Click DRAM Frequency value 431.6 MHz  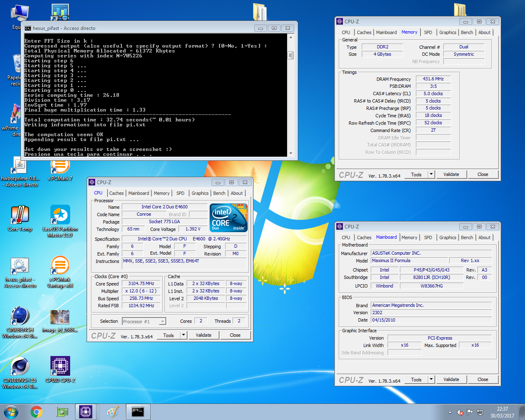pyautogui.click(x=433, y=79)
